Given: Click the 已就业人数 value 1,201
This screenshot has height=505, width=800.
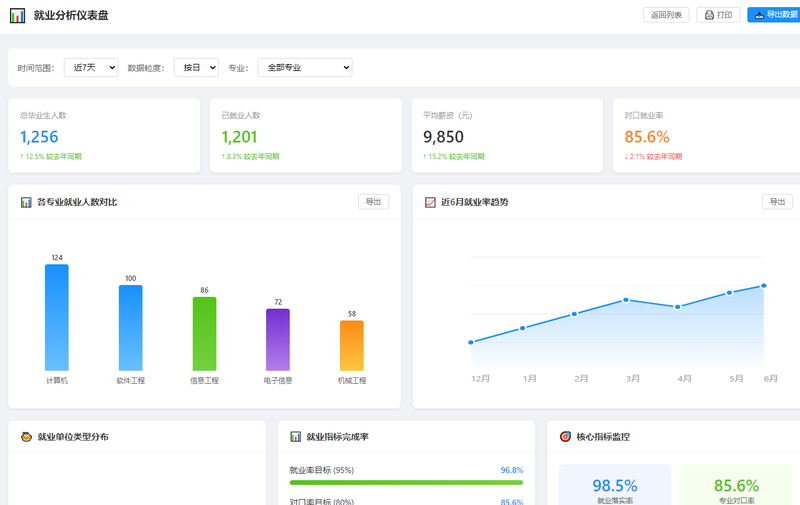Looking at the screenshot, I should (x=239, y=137).
